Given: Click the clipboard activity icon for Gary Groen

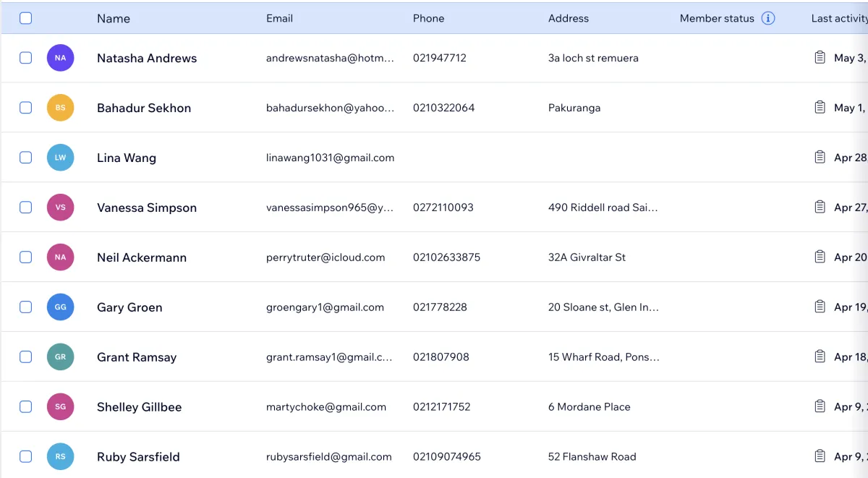Looking at the screenshot, I should (x=820, y=307).
